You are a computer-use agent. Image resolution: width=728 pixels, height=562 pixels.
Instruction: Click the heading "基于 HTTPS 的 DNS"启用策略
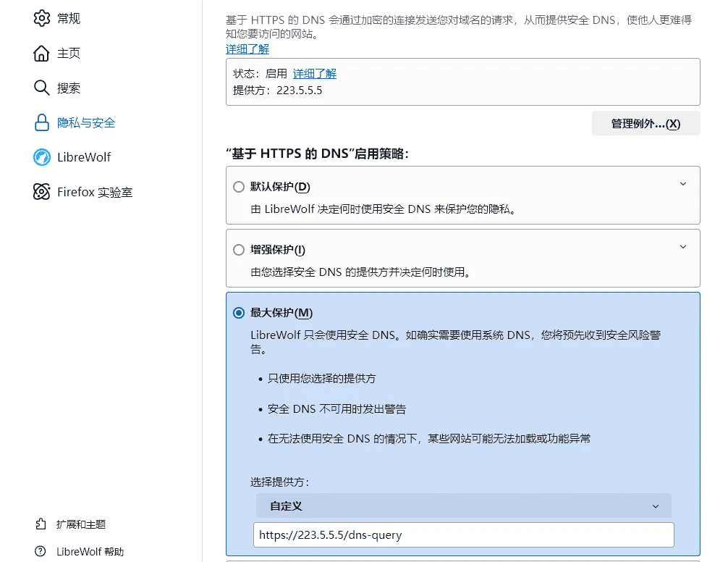317,154
